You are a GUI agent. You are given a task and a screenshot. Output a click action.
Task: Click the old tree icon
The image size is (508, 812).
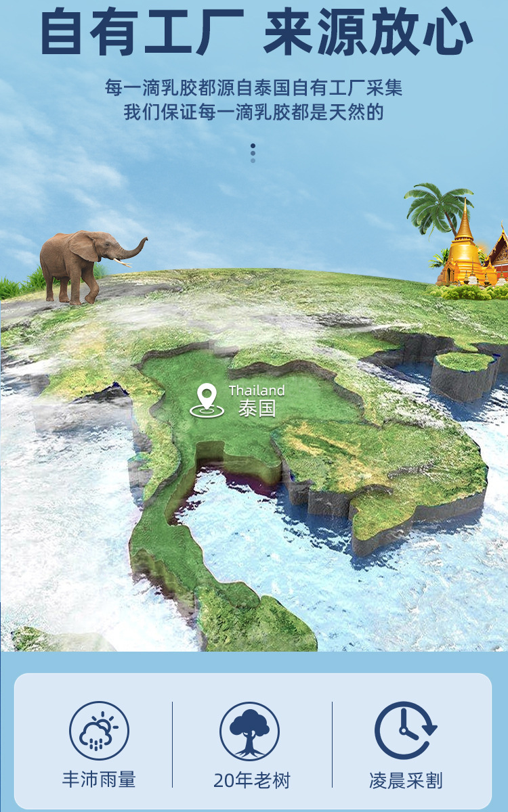pos(249,731)
